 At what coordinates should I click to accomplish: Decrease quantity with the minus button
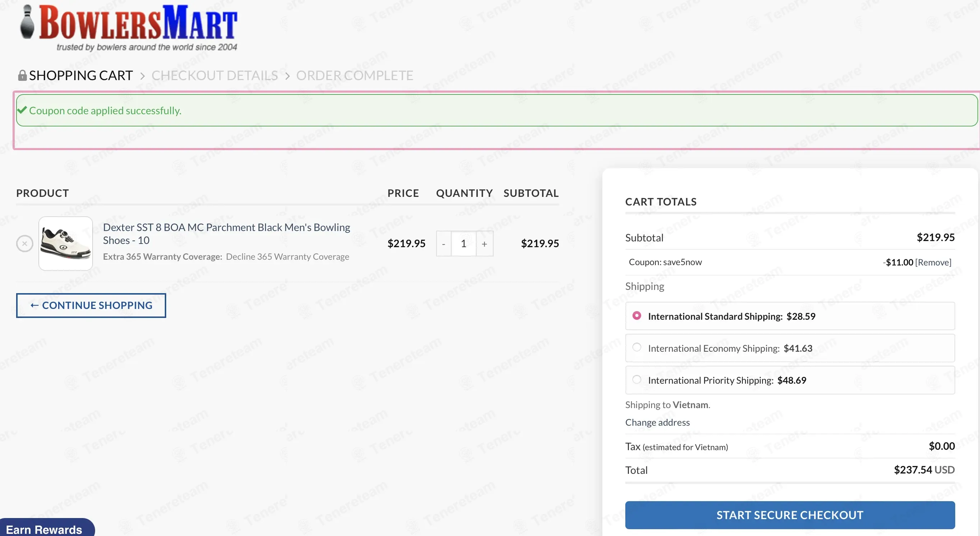(x=444, y=244)
